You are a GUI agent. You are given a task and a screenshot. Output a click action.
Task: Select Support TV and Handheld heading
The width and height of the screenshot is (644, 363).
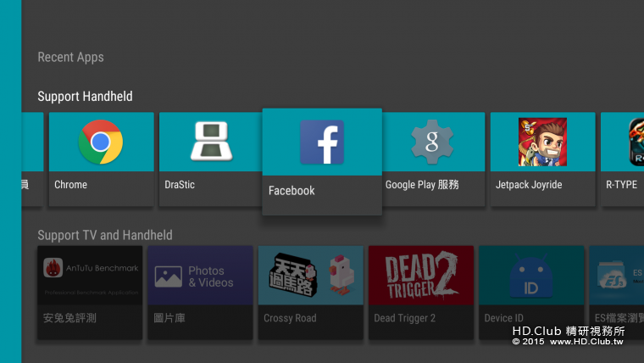(105, 235)
